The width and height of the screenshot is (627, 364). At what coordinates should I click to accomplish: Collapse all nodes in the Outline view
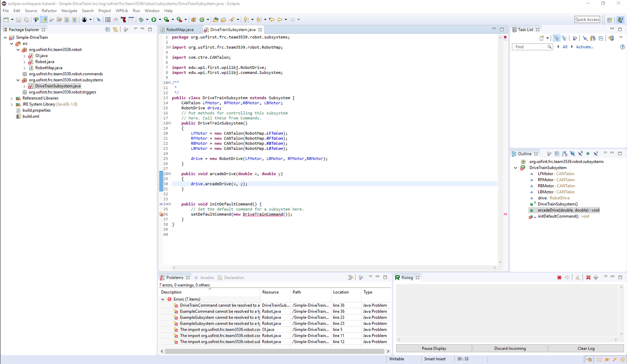(557, 153)
